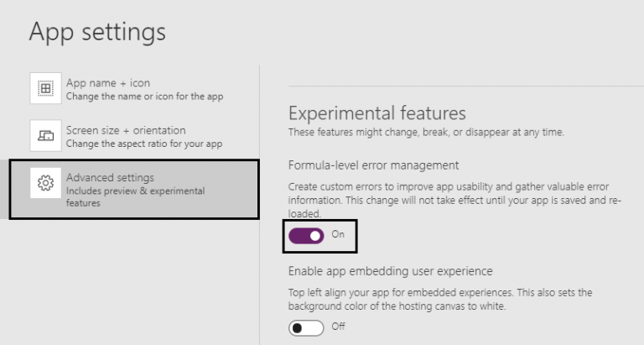Enable the app embedding user experience toggle
The height and width of the screenshot is (345, 644).
point(305,327)
